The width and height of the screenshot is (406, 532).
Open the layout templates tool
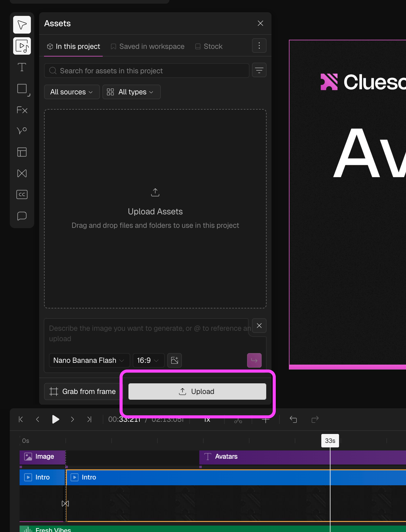click(x=22, y=152)
